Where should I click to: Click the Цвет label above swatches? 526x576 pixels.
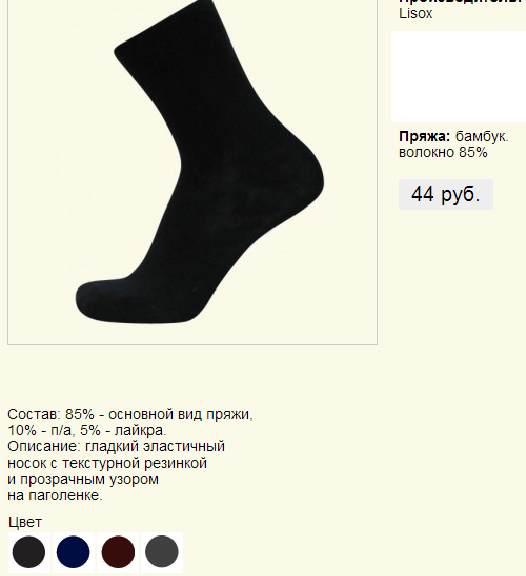[x=25, y=522]
